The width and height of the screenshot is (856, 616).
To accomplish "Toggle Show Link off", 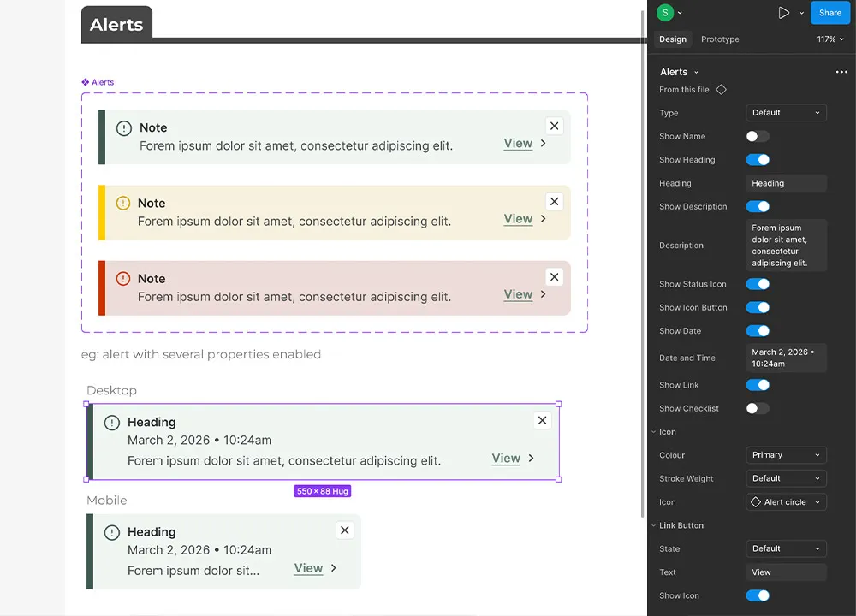I will coord(758,385).
